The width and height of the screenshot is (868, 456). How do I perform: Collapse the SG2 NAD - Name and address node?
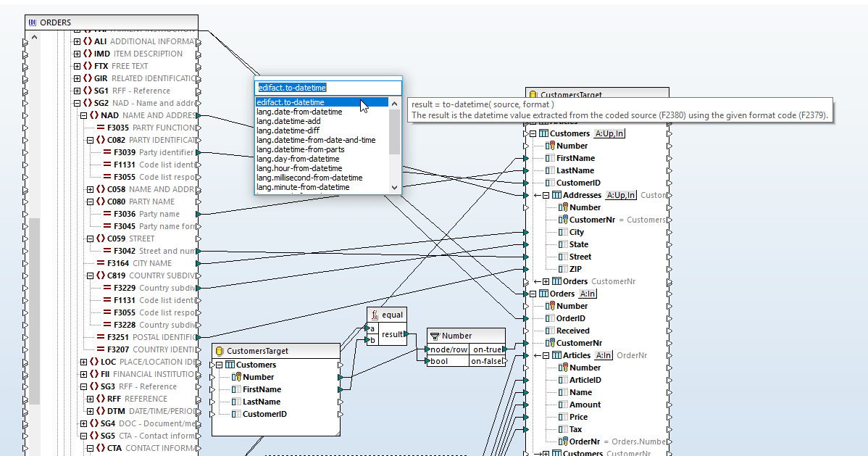[x=77, y=102]
